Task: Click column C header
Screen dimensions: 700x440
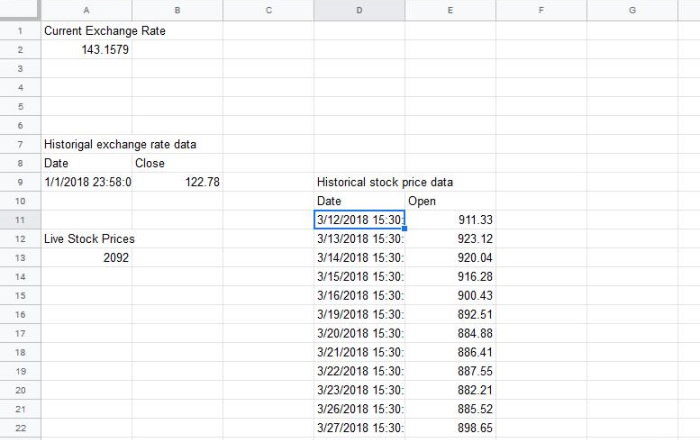Action: pyautogui.click(x=268, y=10)
